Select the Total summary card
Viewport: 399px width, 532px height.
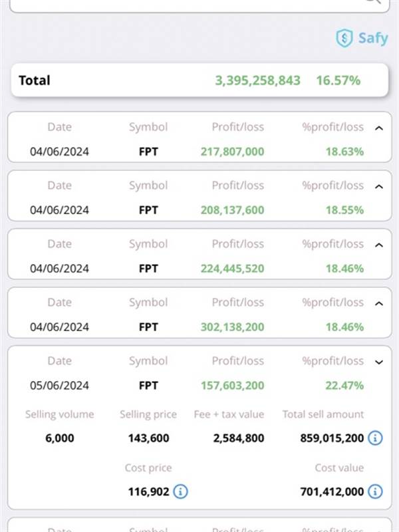point(199,80)
